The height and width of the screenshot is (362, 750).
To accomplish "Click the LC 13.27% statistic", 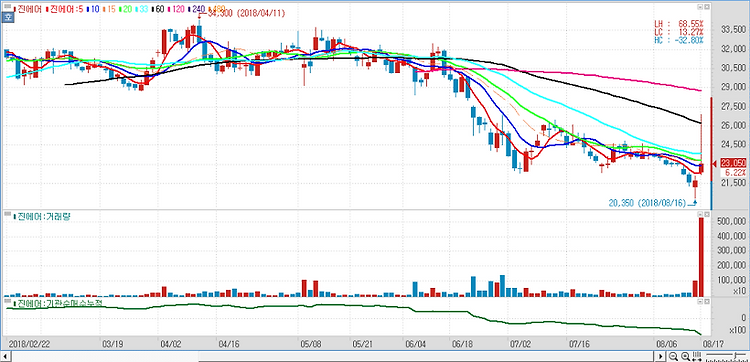I will click(679, 32).
